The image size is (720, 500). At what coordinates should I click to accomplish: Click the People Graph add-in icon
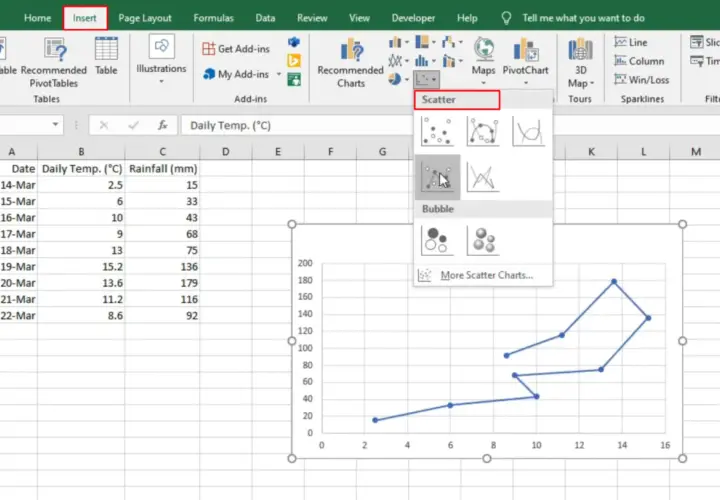pyautogui.click(x=294, y=79)
